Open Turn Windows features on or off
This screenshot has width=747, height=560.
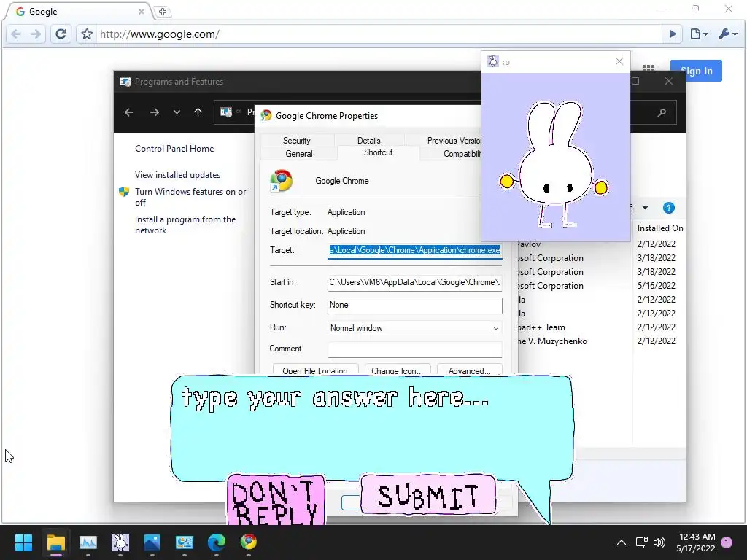pos(190,197)
